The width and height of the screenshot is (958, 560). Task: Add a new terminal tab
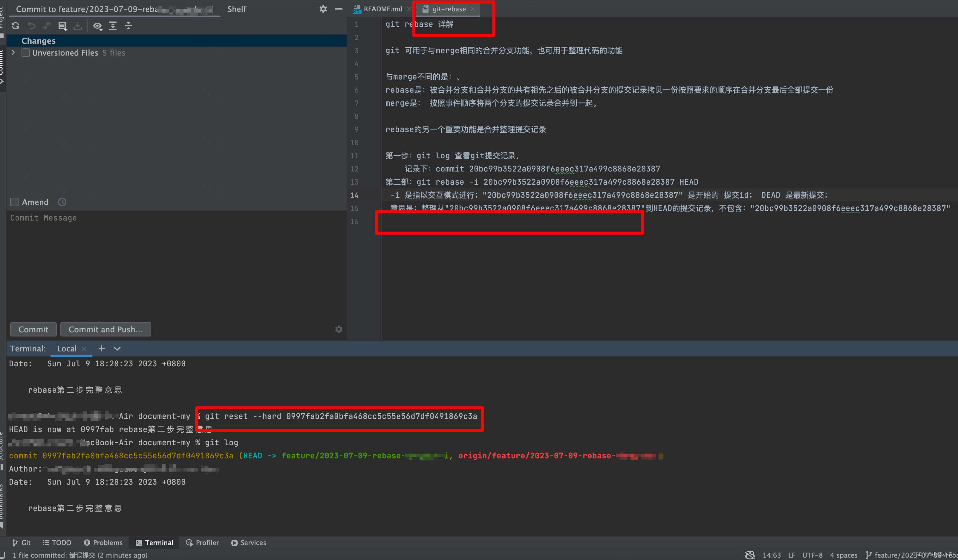102,349
